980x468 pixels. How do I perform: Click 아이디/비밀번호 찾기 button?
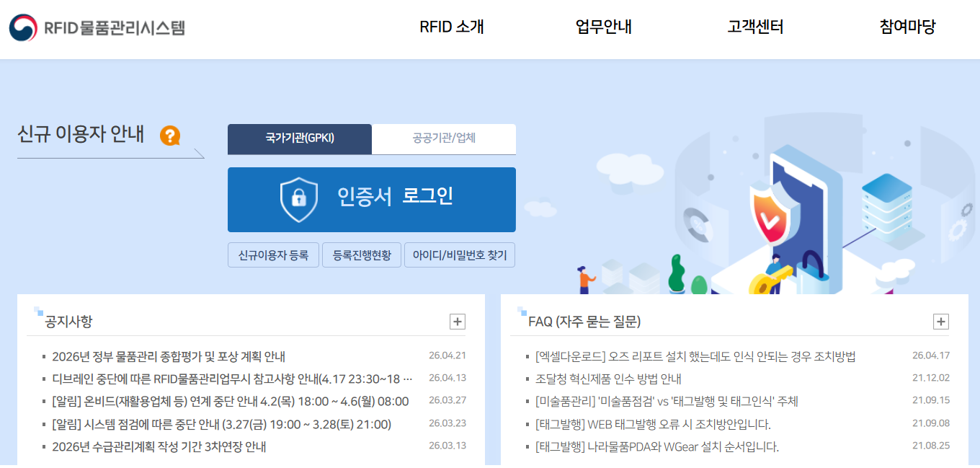click(x=460, y=255)
